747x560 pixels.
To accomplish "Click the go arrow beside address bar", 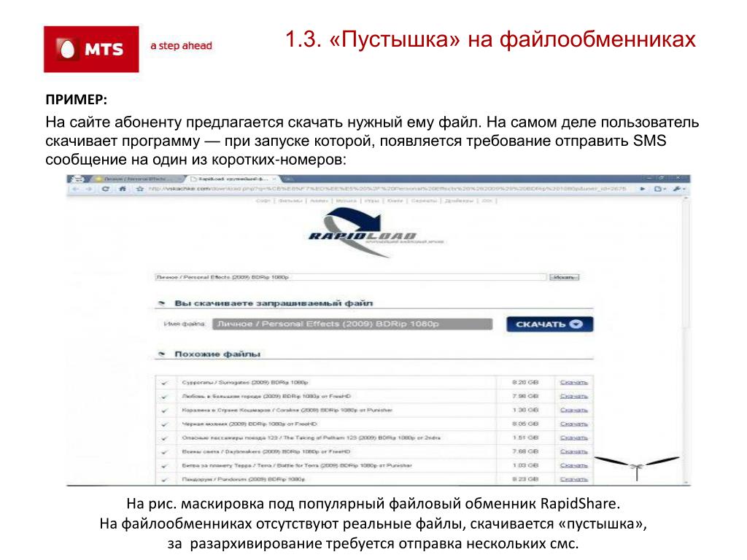I will tap(643, 189).
